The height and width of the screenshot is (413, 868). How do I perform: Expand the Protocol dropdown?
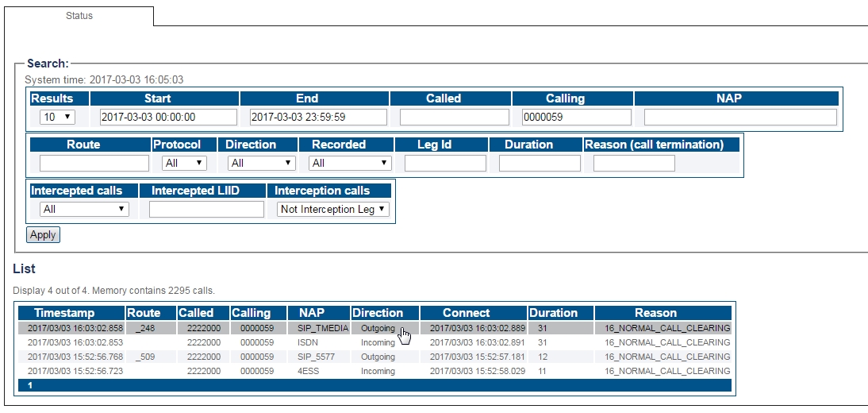[x=184, y=163]
